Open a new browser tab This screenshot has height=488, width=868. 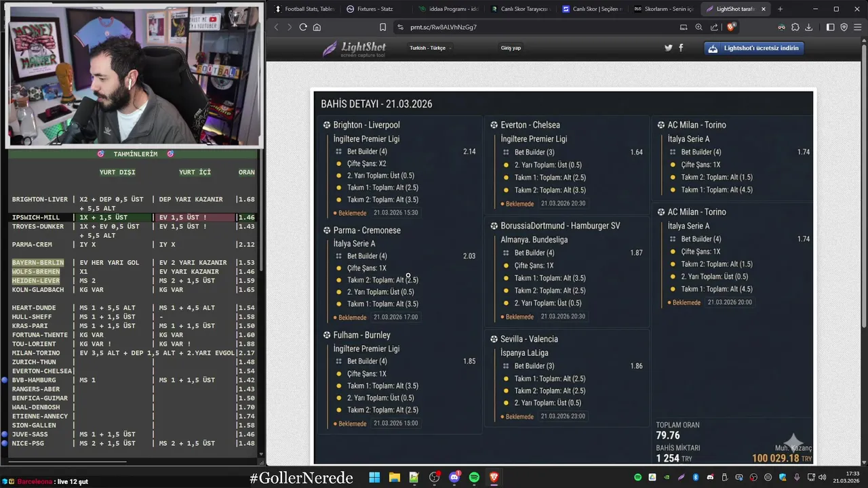click(780, 9)
